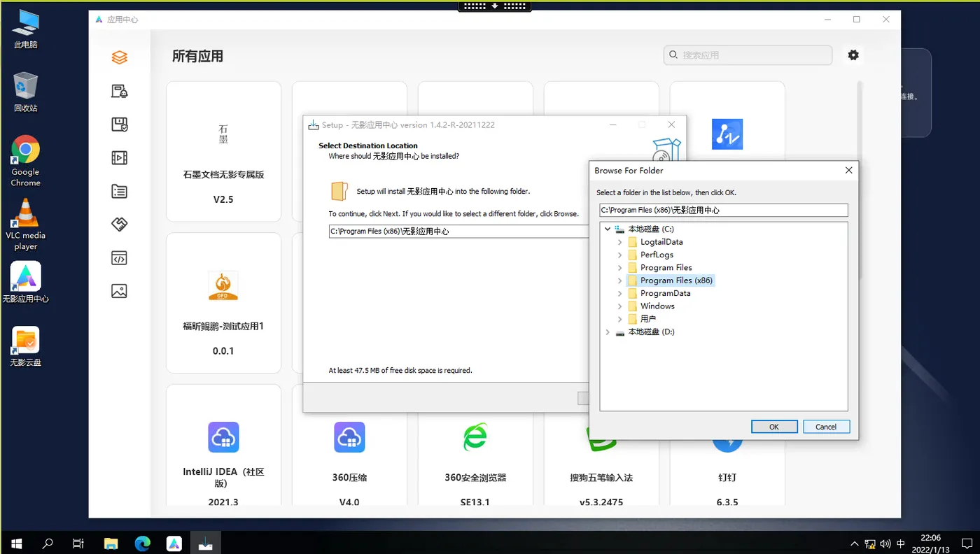Image resolution: width=980 pixels, height=554 pixels.
Task: Click the blue branch app icon card
Action: pos(727,134)
